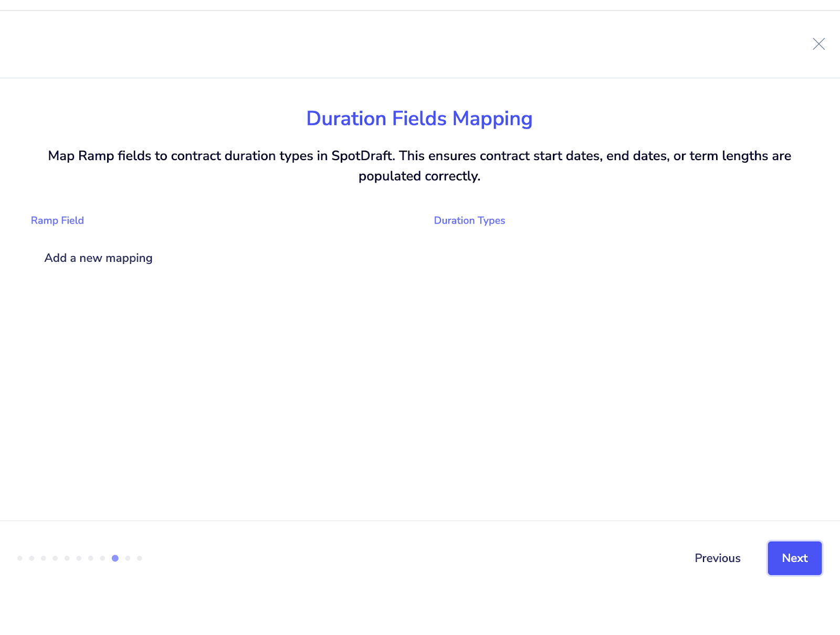
Task: Click the Duration Fields Mapping heading
Action: pyautogui.click(x=419, y=119)
